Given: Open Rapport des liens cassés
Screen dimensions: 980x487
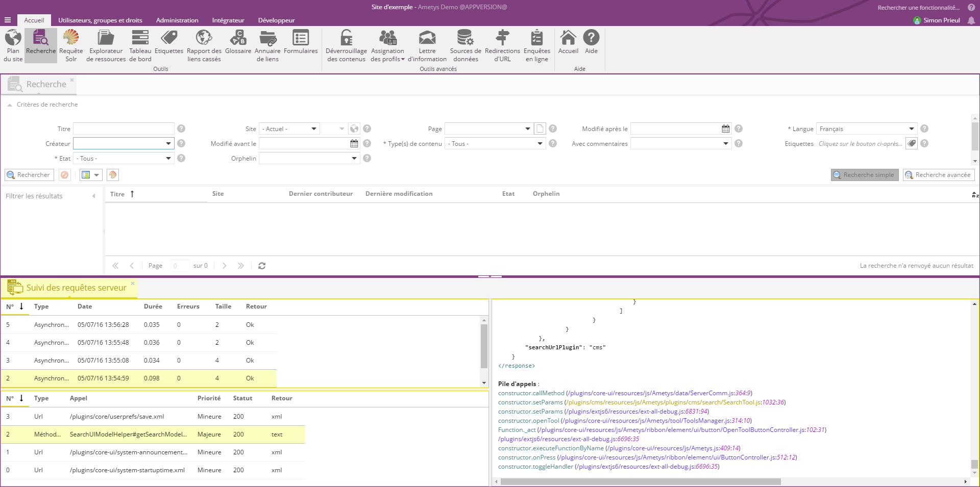Looking at the screenshot, I should pos(204,45).
